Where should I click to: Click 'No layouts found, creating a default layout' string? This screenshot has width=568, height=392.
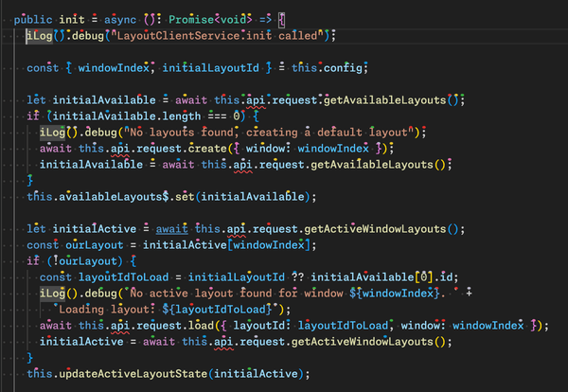(x=269, y=133)
